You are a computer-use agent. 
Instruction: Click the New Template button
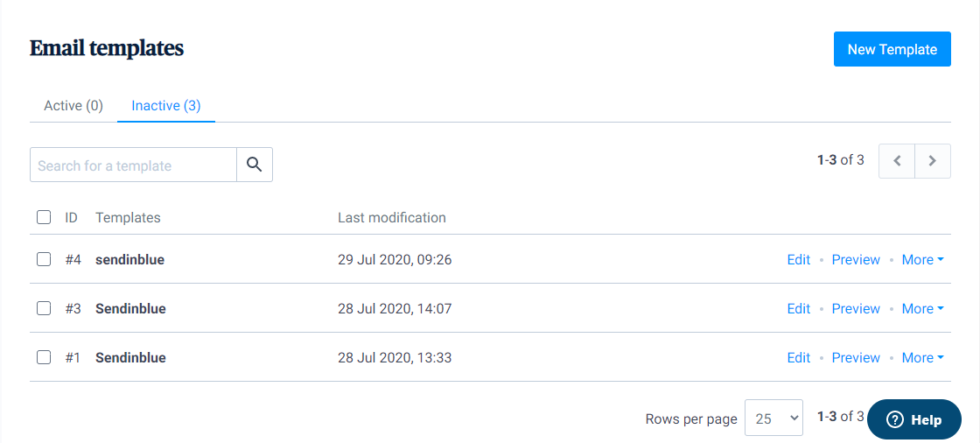tap(892, 49)
